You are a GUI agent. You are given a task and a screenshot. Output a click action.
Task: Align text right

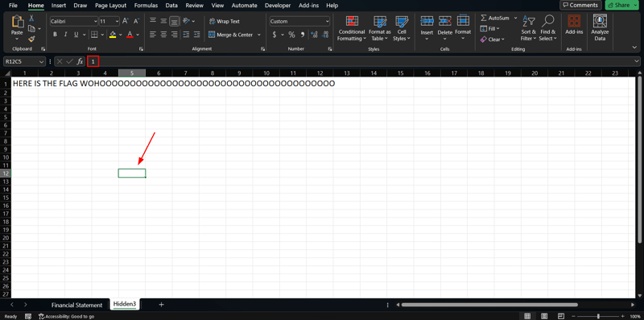tap(175, 35)
